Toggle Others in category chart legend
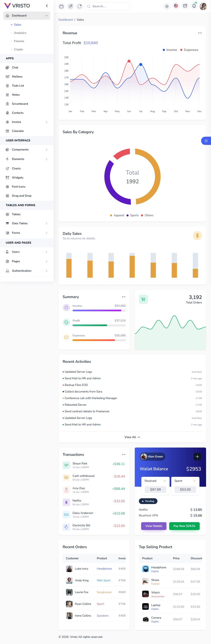 (x=147, y=215)
